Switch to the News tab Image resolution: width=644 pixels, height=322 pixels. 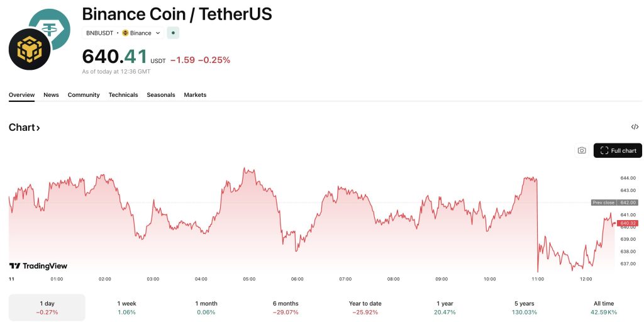(x=51, y=95)
